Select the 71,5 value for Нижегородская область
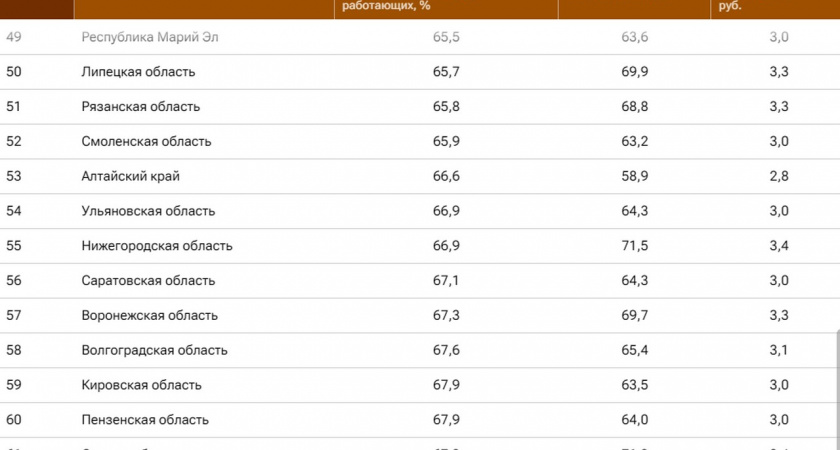840x450 pixels. [635, 246]
